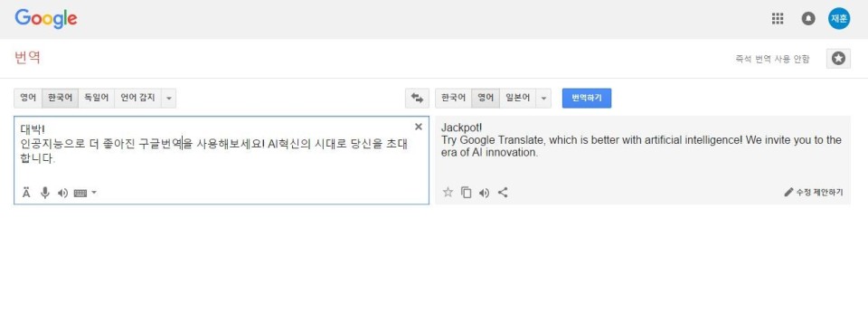868x332 pixels.
Task: Open the starred phrasebook button
Action: click(x=838, y=58)
